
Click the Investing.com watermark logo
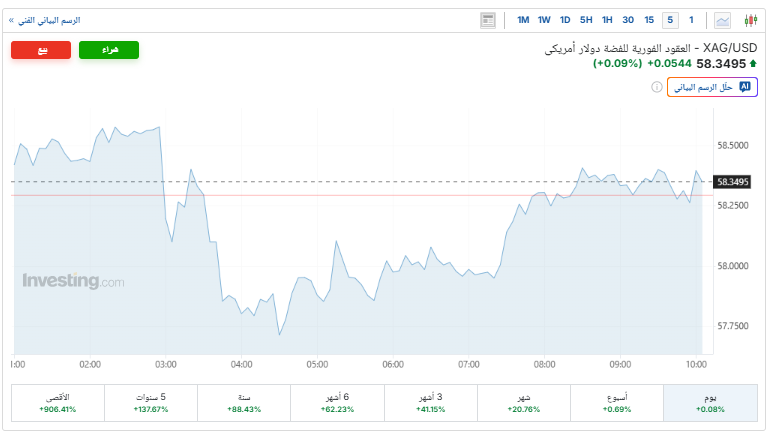point(74,282)
